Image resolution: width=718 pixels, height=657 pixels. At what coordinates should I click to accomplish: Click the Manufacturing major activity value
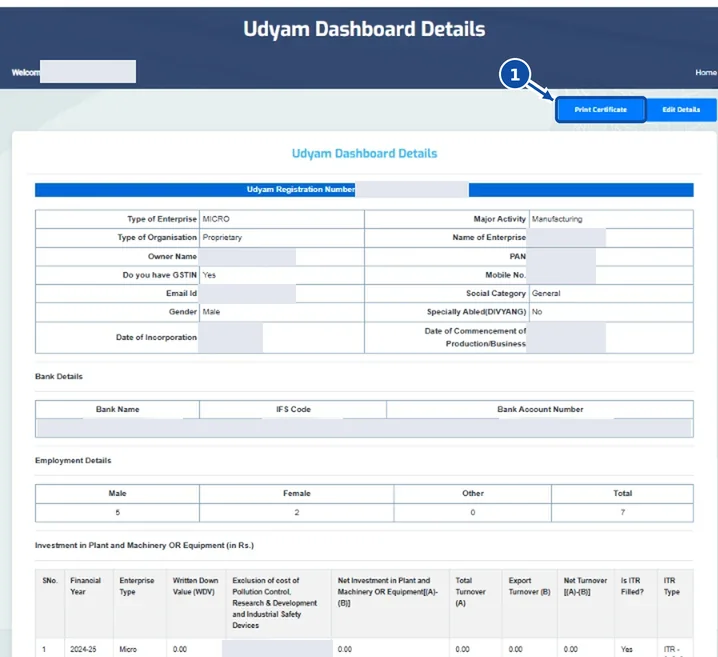(x=557, y=219)
